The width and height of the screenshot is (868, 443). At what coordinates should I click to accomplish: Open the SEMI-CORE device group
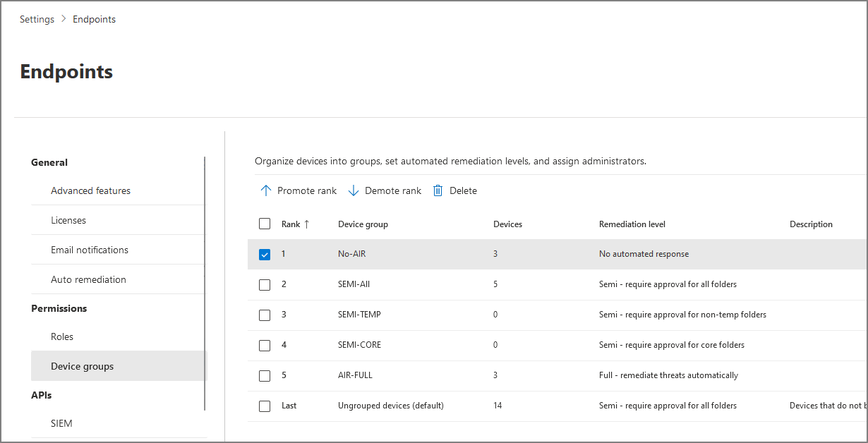(359, 345)
